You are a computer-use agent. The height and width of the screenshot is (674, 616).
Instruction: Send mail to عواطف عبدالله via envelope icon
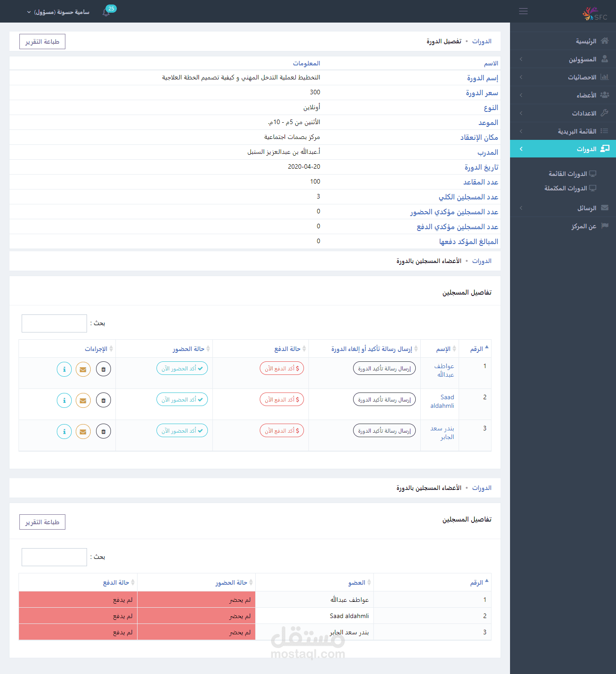[83, 369]
